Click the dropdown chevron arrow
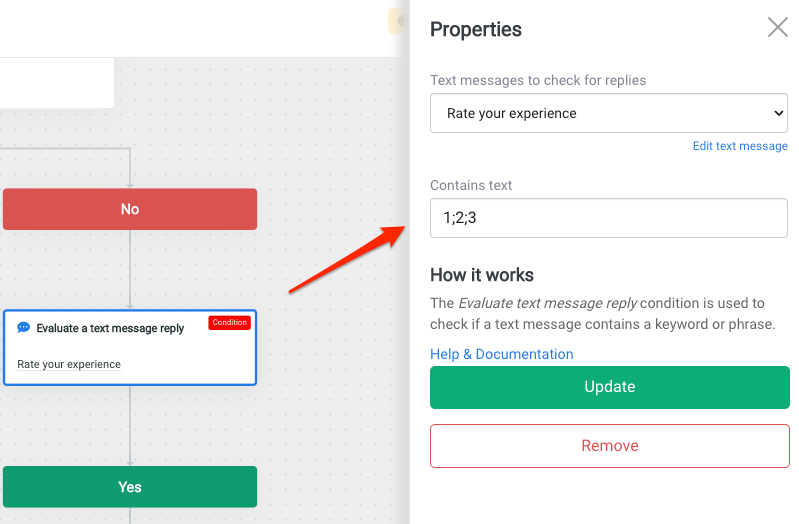 [778, 113]
